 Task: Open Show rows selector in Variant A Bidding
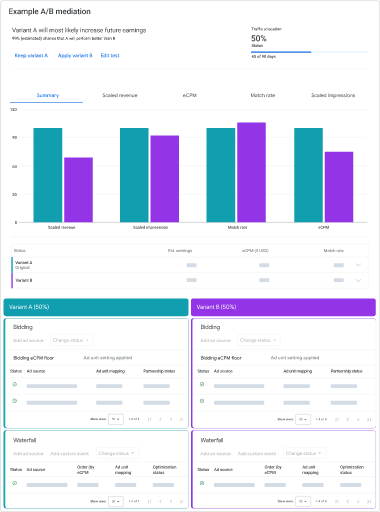116,419
